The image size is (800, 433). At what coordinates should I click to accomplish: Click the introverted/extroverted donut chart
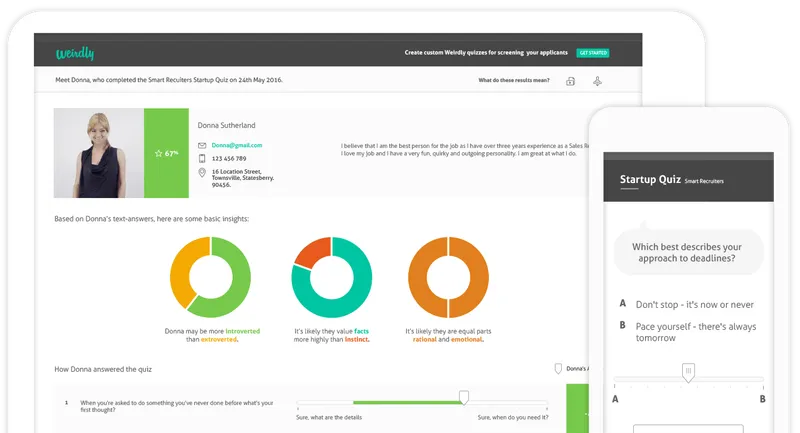pyautogui.click(x=210, y=277)
